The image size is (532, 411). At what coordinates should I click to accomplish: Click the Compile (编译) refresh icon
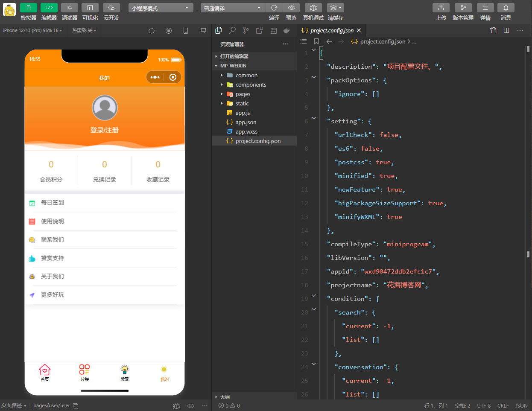point(274,8)
